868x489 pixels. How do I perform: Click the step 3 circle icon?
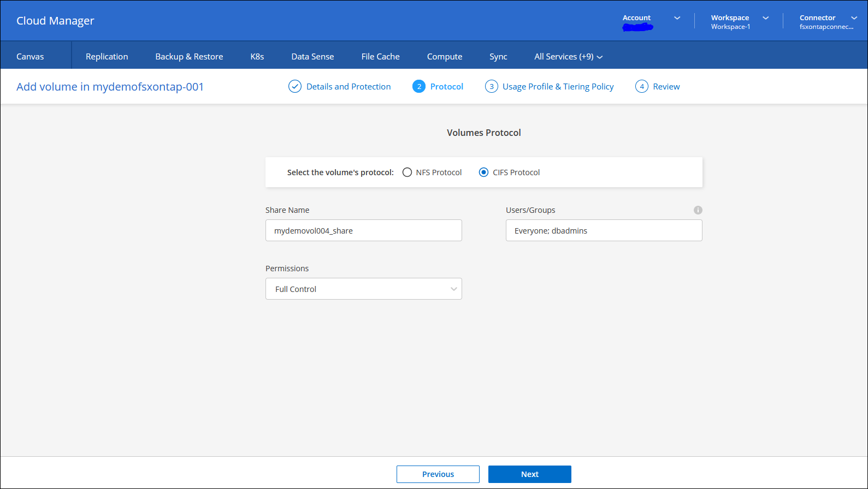492,86
